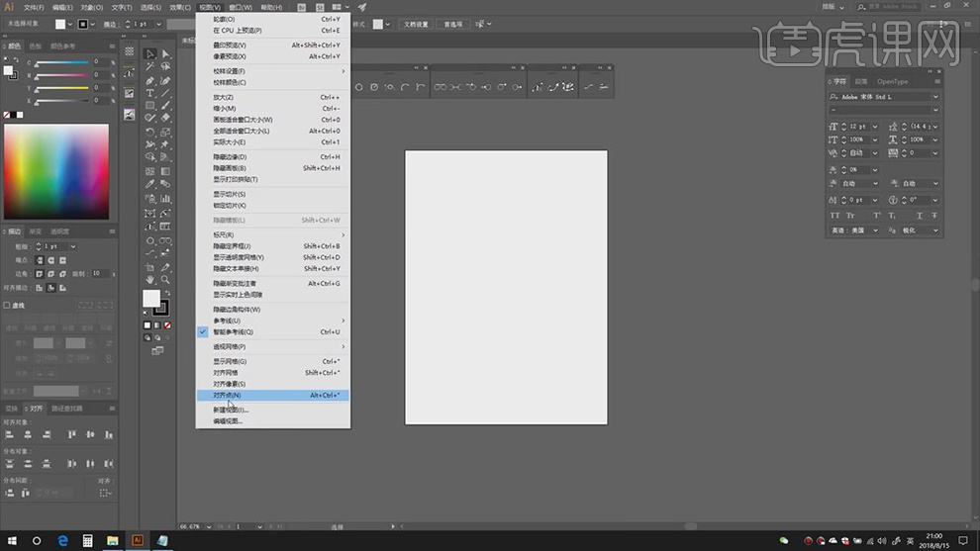This screenshot has width=980, height=551.
Task: Click the 文档设置 document setup button
Action: click(x=416, y=24)
